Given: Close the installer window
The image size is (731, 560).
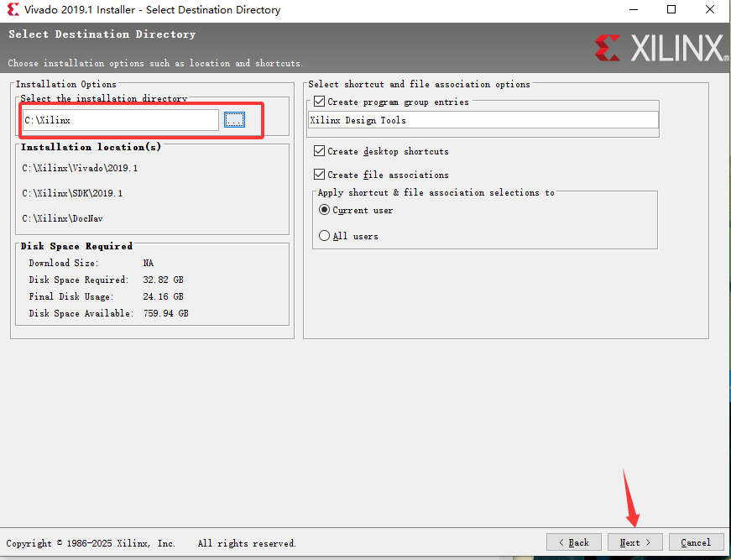Looking at the screenshot, I should point(709,9).
